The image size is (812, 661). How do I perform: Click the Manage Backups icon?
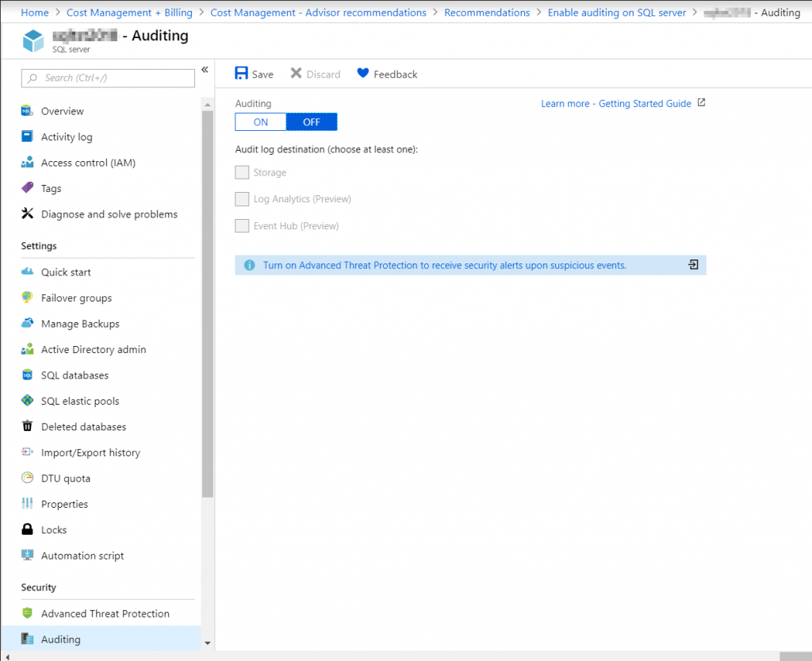[27, 323]
